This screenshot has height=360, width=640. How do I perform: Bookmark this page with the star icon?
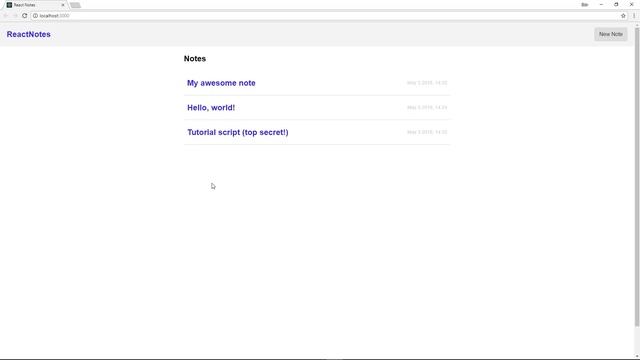(x=623, y=16)
